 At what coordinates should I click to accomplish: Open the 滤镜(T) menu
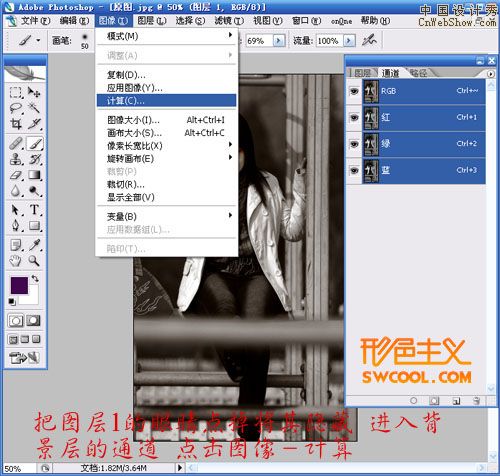(x=229, y=21)
